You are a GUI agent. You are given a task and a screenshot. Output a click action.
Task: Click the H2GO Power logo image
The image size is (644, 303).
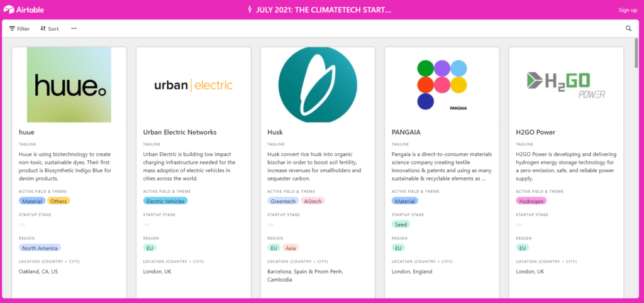click(566, 85)
